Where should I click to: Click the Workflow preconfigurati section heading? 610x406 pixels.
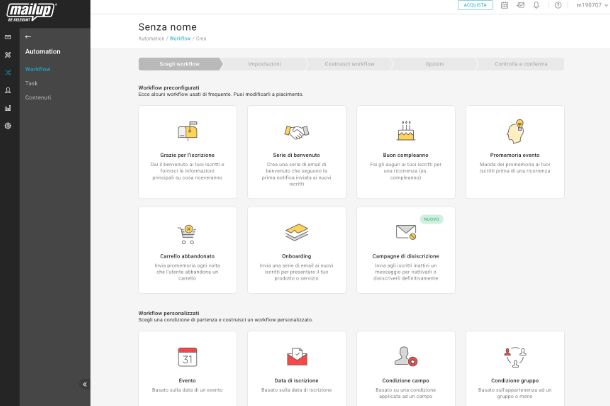point(169,88)
